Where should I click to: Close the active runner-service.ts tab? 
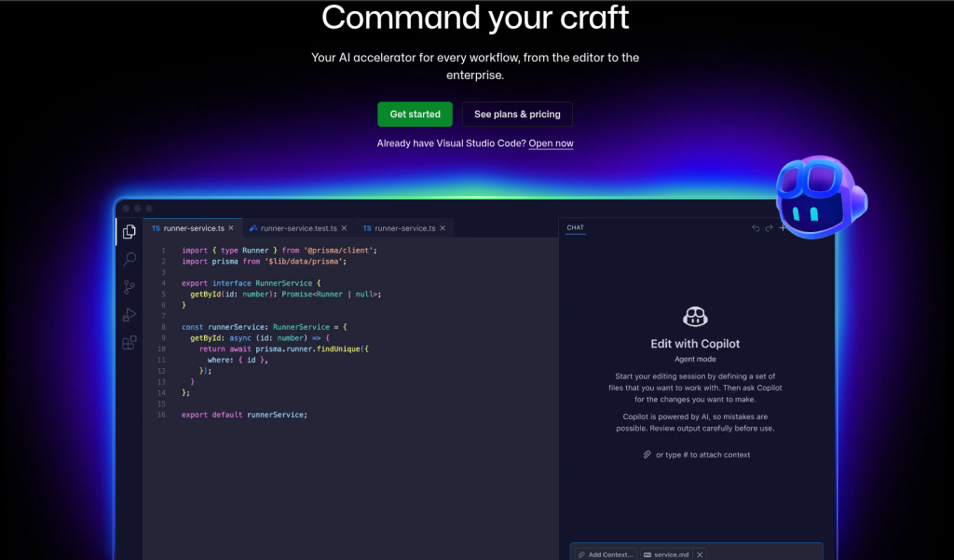click(x=231, y=228)
